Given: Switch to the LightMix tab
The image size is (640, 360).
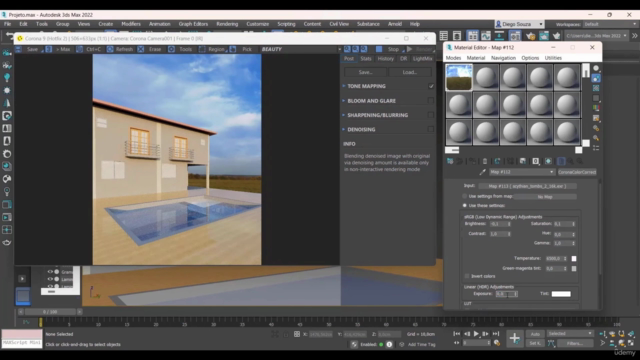Looking at the screenshot, I should [422, 59].
